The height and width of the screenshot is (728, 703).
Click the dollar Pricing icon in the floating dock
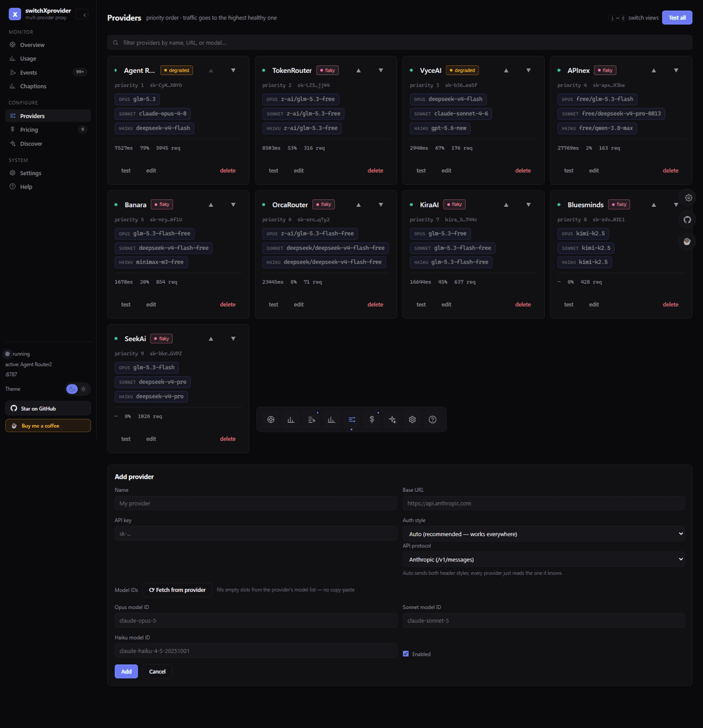click(372, 420)
